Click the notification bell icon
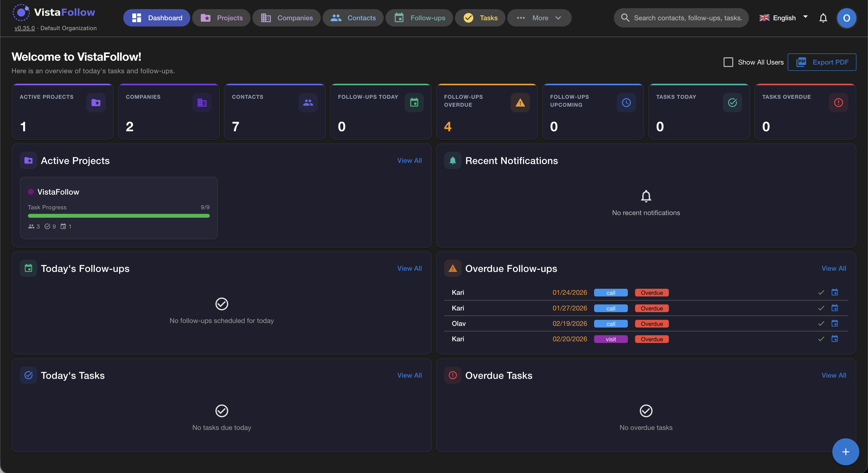The image size is (868, 473). (823, 18)
